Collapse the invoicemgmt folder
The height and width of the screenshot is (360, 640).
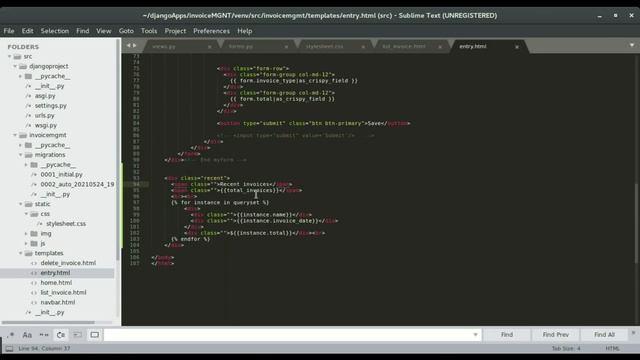[x=15, y=135]
